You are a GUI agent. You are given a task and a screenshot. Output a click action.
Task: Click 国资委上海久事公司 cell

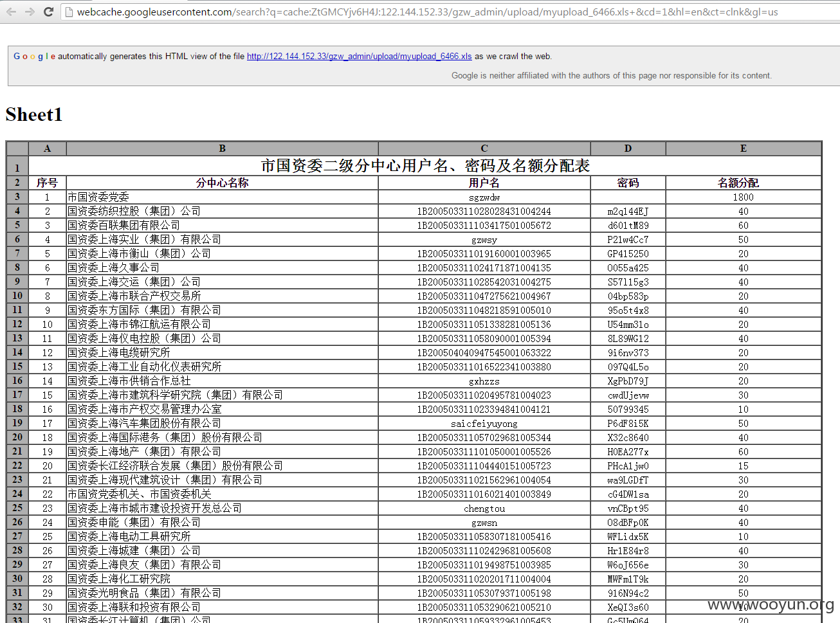[222, 267]
